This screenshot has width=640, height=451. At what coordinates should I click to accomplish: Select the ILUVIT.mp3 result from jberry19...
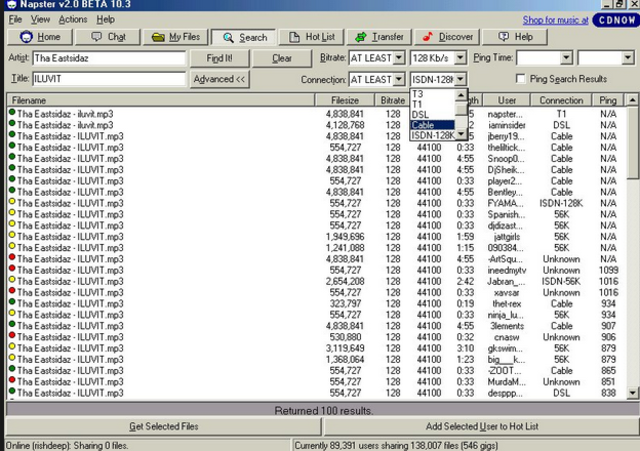click(x=316, y=136)
